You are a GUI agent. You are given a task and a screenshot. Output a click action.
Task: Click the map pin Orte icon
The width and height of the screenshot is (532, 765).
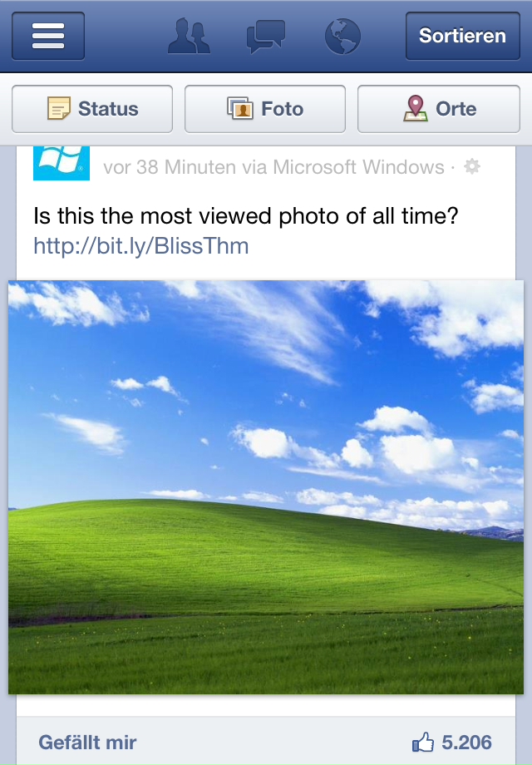click(x=416, y=108)
